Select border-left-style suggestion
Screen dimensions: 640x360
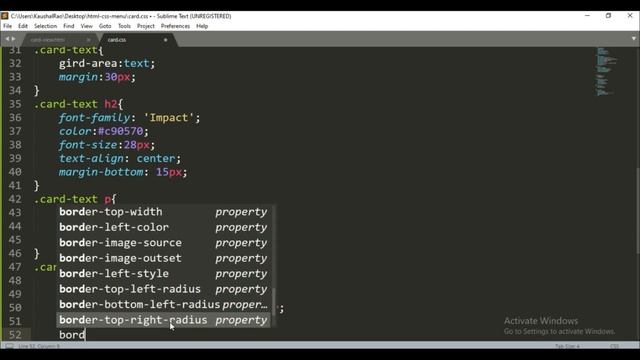(x=163, y=274)
